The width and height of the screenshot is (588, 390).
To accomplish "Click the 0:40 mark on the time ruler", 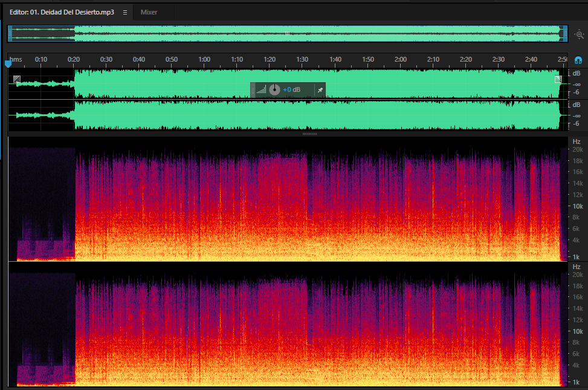I will tap(139, 59).
